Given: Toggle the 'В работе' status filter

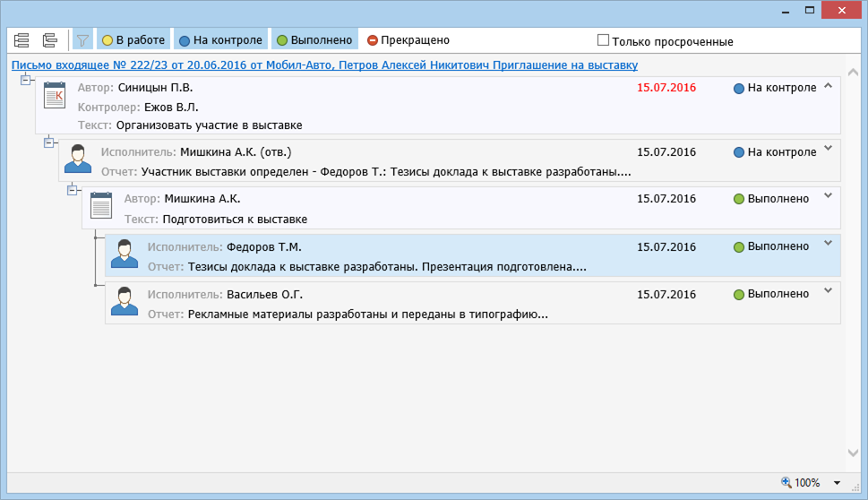Looking at the screenshot, I should pos(133,40).
